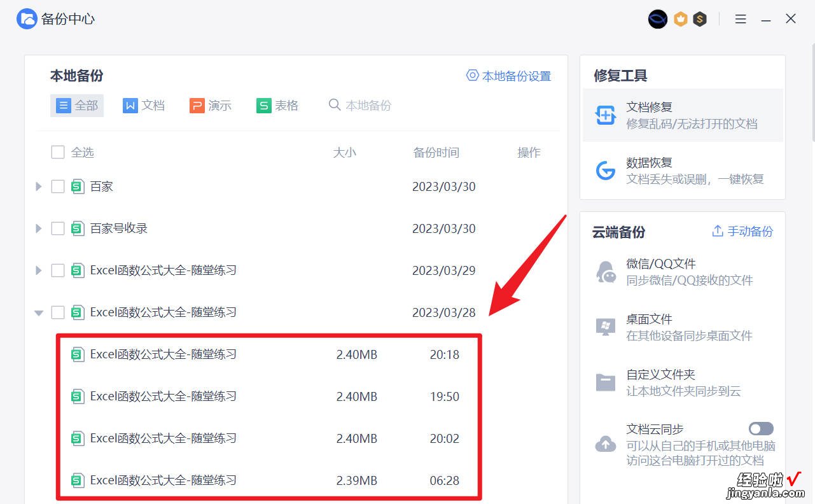Click the 操作 column header
The image size is (815, 504).
click(x=529, y=152)
